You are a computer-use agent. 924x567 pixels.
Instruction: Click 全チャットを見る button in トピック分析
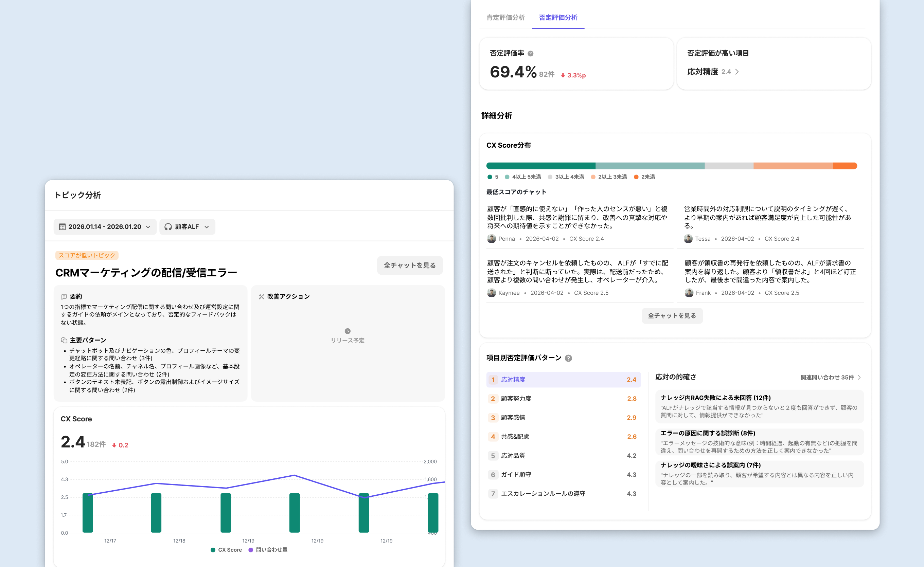[410, 266]
